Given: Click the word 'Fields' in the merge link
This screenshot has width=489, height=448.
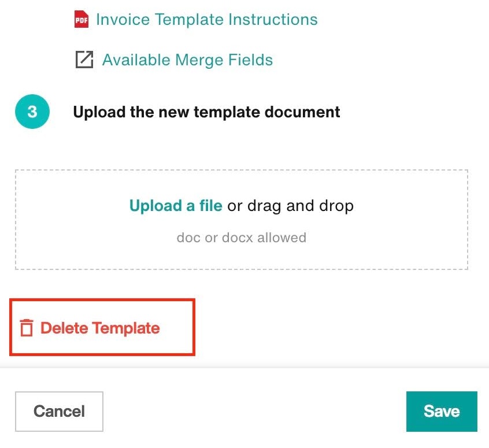Looking at the screenshot, I should (x=250, y=60).
